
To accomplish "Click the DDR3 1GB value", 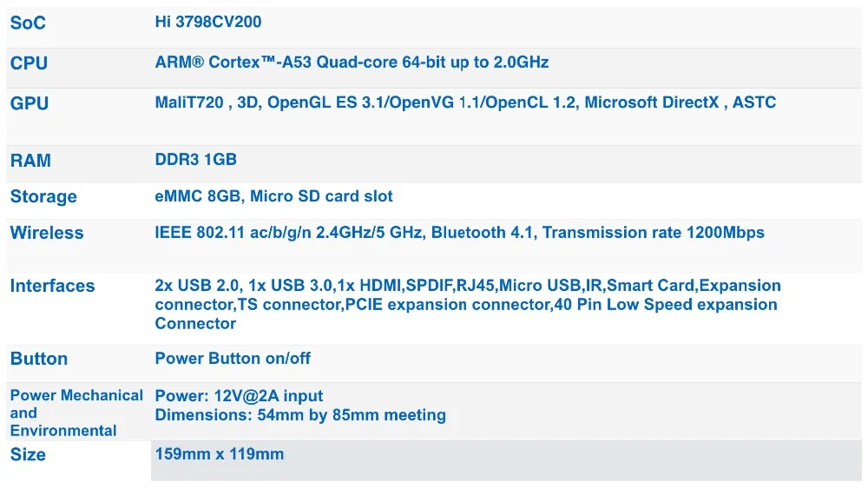I will [195, 160].
